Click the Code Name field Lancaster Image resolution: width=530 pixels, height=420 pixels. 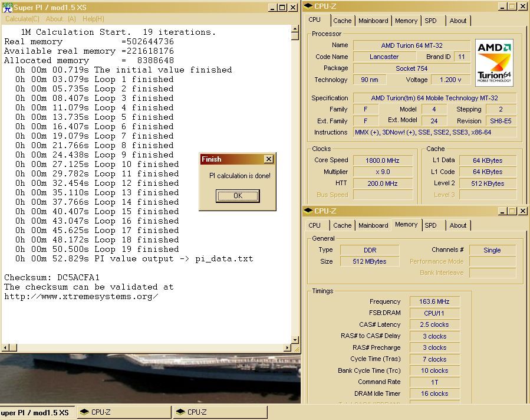[384, 57]
